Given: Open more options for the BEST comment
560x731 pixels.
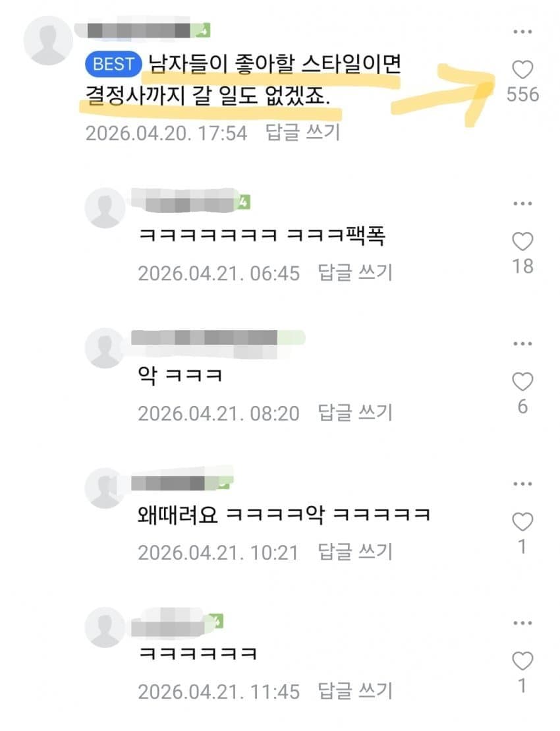Looking at the screenshot, I should point(522,32).
